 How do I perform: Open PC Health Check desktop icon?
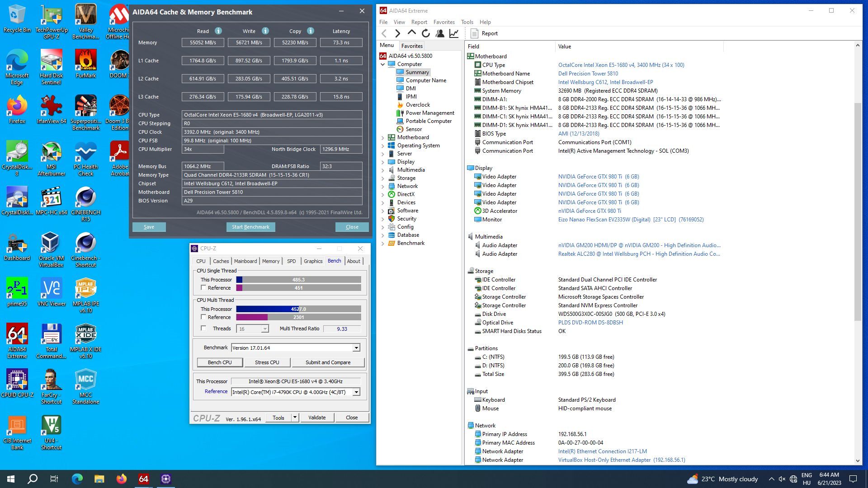85,159
